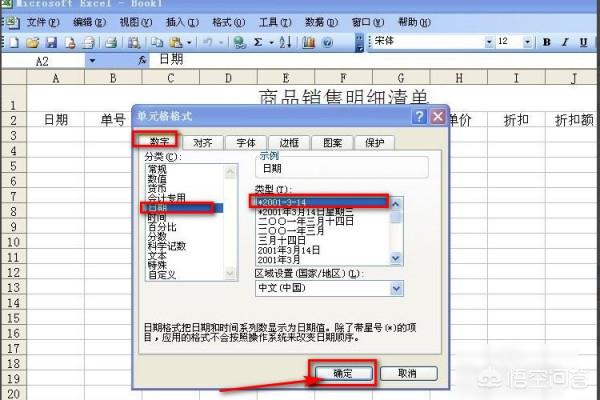Click the AutoSum sigma icon

click(x=258, y=42)
